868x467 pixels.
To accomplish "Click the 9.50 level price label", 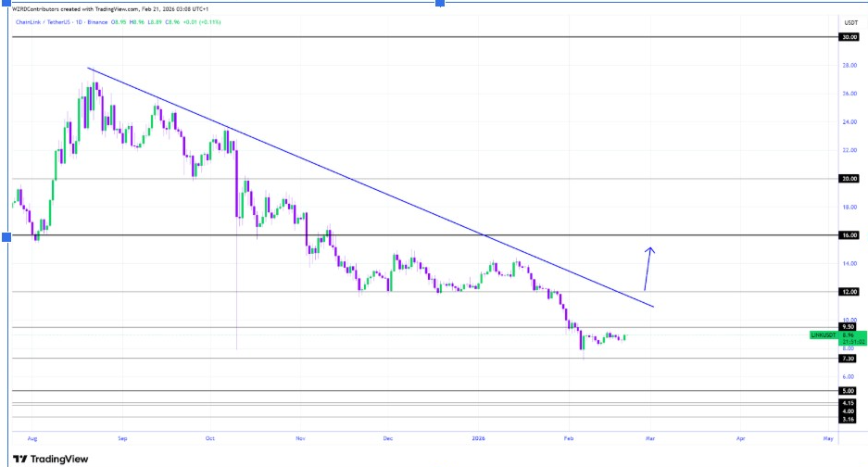I will pyautogui.click(x=848, y=327).
